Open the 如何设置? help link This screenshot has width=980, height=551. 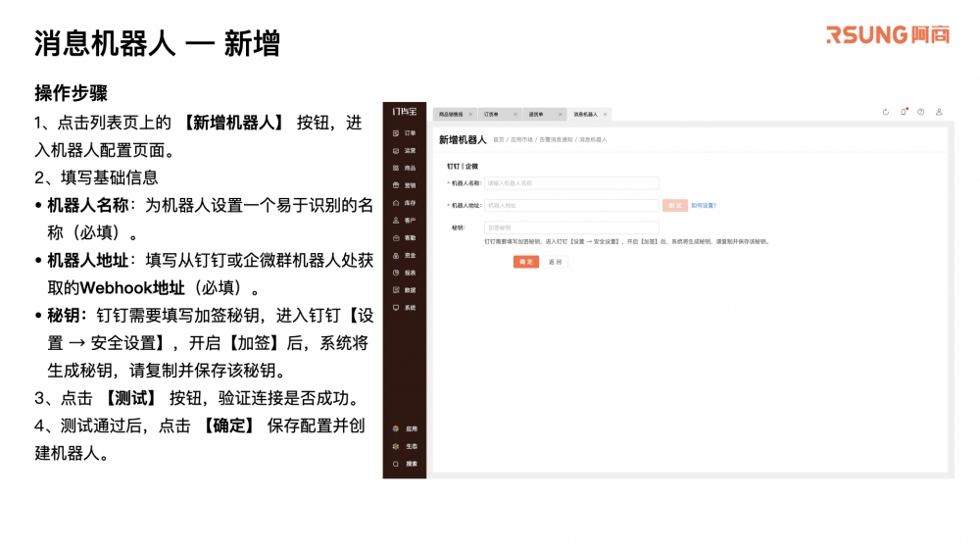[x=704, y=205]
